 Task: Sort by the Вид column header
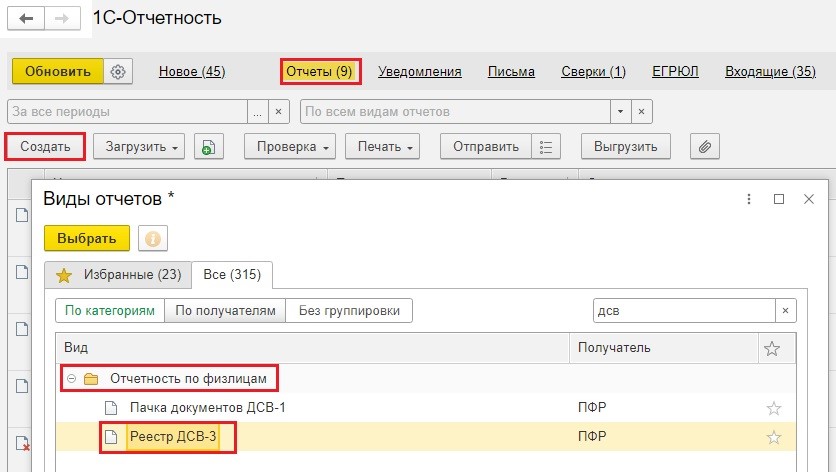[313, 348]
